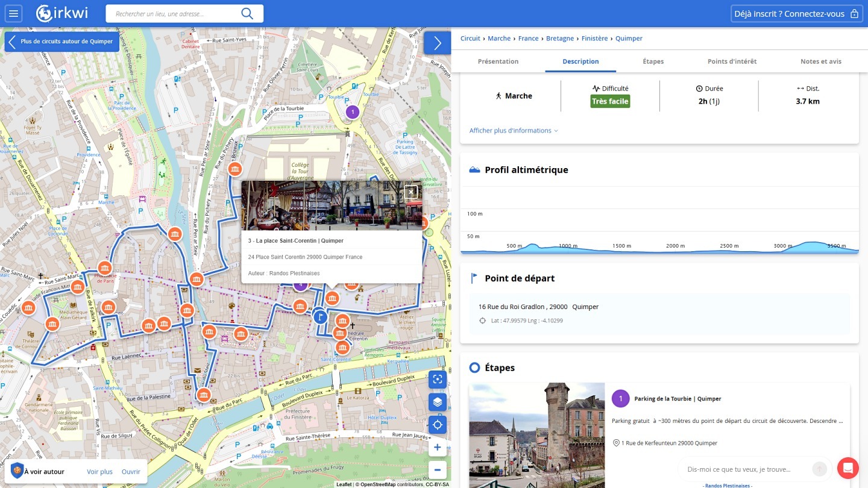Open the Bretagne breadcrumb link
Screen dimensions: 868x488
[x=560, y=38]
